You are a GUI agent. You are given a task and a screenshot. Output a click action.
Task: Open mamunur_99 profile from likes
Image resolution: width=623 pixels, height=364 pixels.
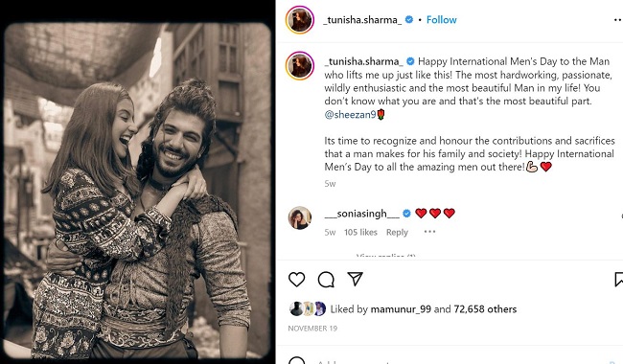click(401, 309)
